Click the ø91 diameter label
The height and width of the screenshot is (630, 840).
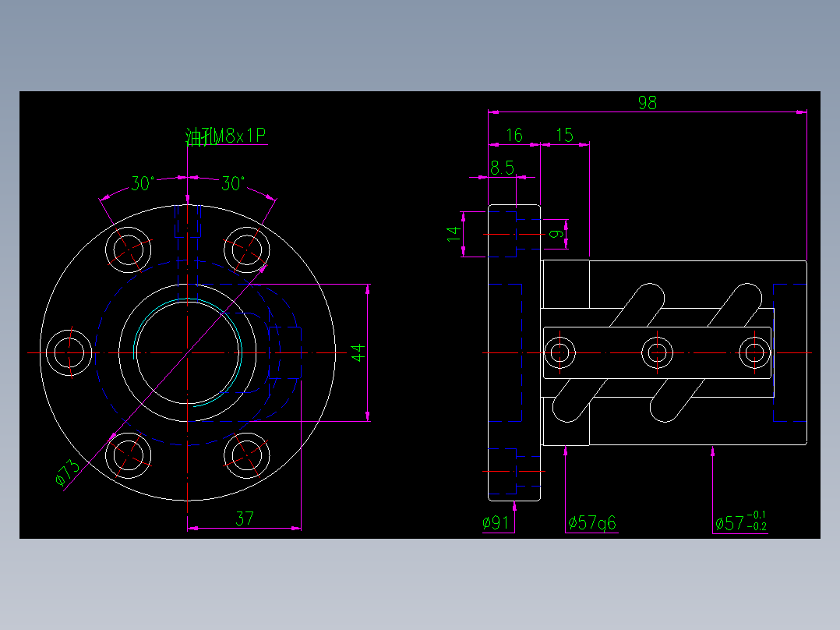496,522
